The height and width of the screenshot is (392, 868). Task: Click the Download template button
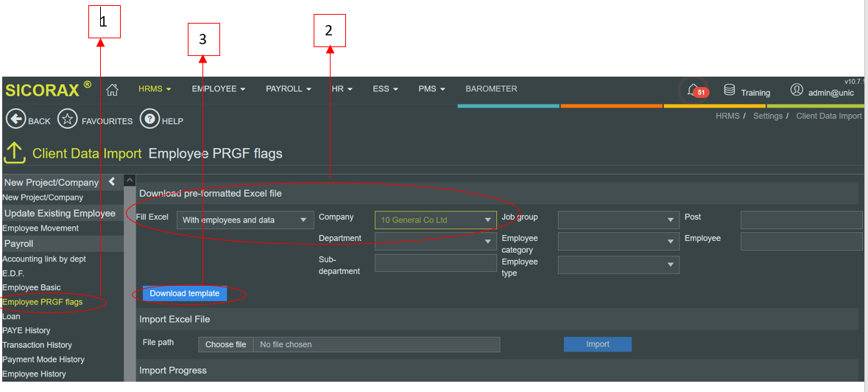[x=185, y=293]
